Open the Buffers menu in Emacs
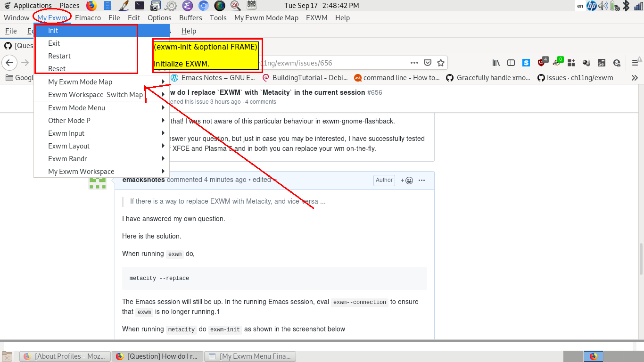 [190, 17]
